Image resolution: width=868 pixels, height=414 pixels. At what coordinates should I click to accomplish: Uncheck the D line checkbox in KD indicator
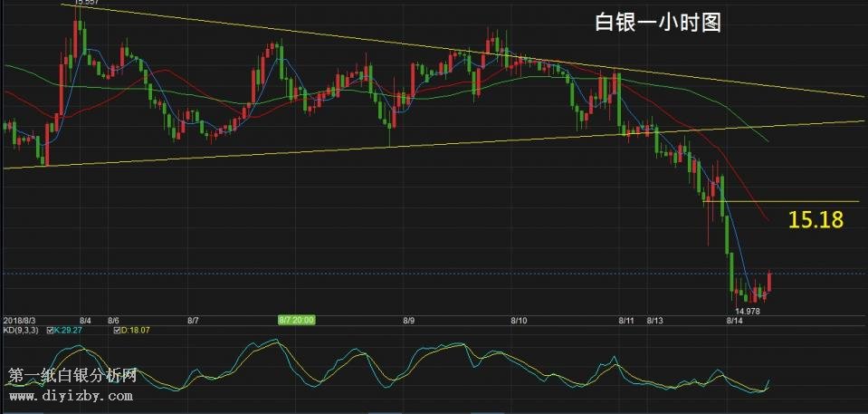117,331
